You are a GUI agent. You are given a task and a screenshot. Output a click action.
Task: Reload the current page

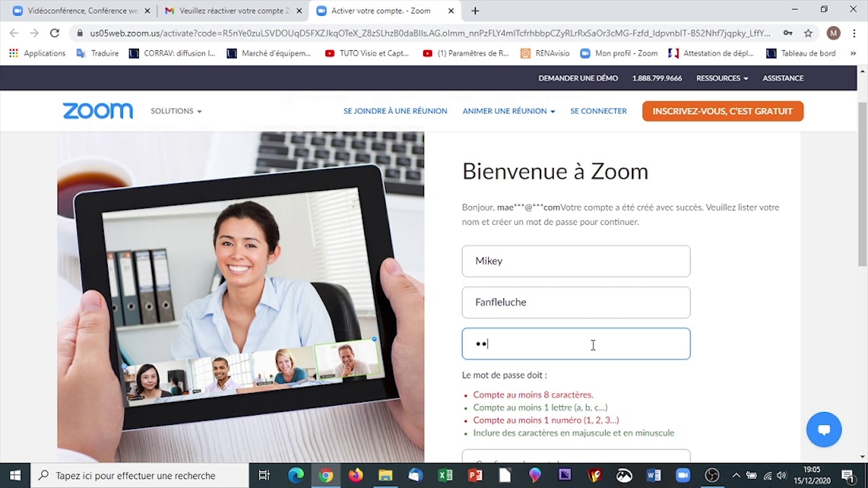55,33
